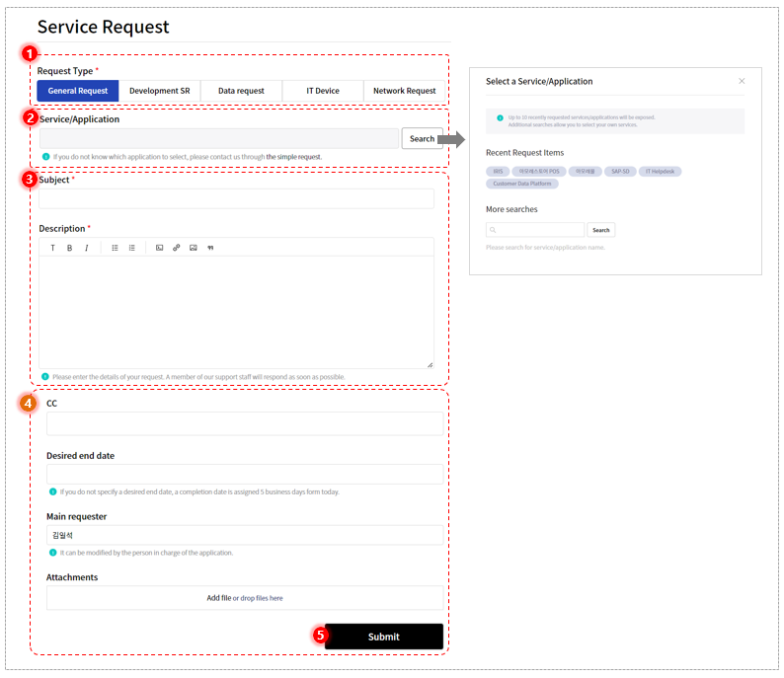The height and width of the screenshot is (678, 784).
Task: Toggle italic formatting in Description editor
Action: coord(87,248)
